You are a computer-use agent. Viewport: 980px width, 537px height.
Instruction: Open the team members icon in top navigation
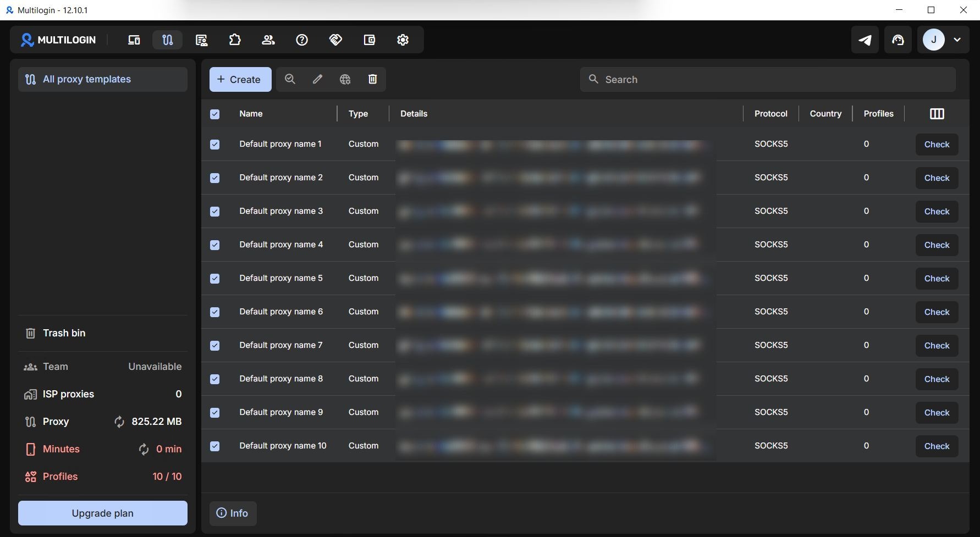(268, 40)
